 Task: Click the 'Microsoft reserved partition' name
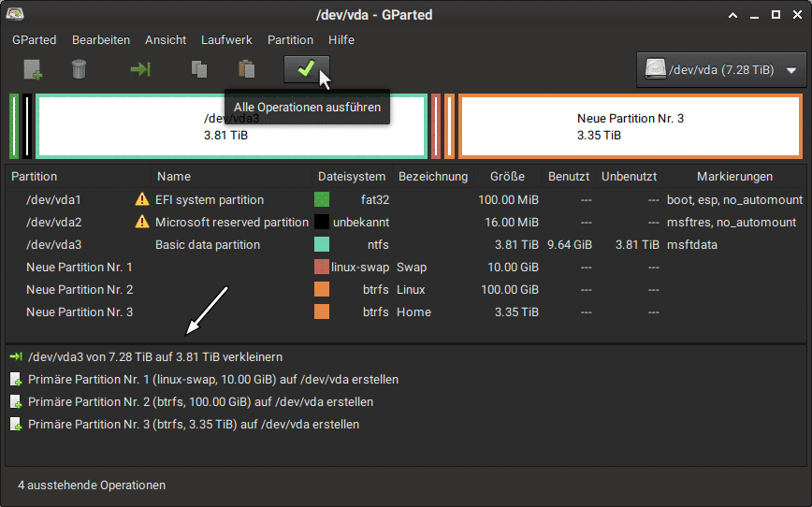(231, 223)
